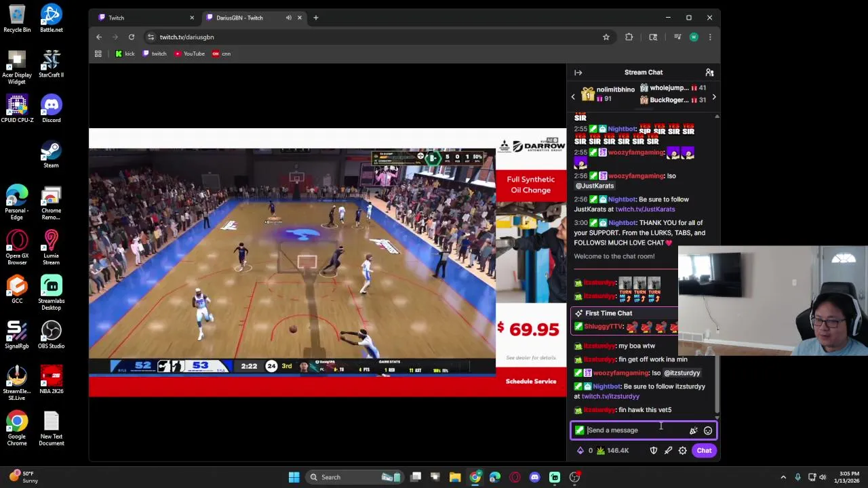Close the DariusGBN - Twitch tab
Viewport: 868px width, 488px height.
(299, 18)
